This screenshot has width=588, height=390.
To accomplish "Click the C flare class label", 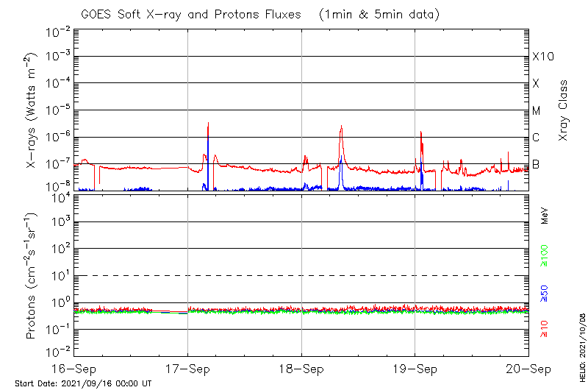I will [536, 138].
